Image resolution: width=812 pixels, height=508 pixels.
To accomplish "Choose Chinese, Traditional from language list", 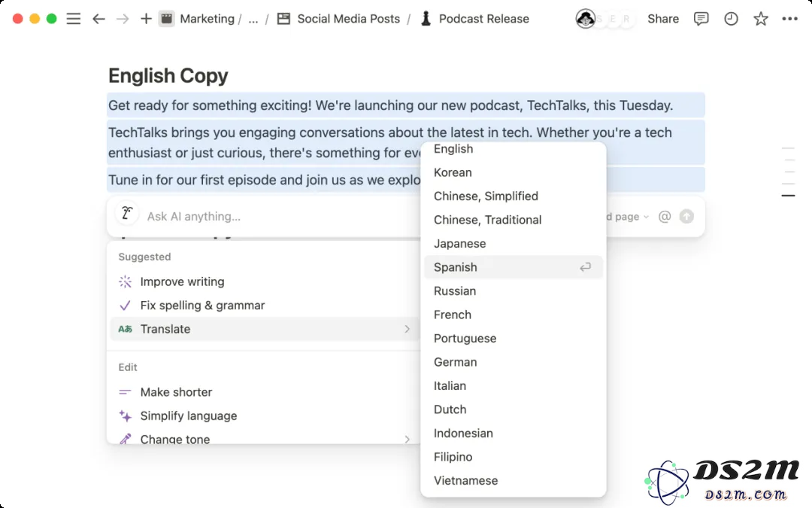I will pyautogui.click(x=514, y=221).
